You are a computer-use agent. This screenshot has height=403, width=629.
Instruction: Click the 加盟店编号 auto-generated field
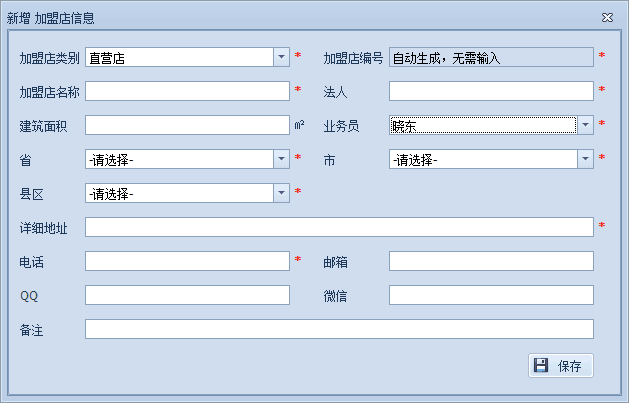[491, 57]
